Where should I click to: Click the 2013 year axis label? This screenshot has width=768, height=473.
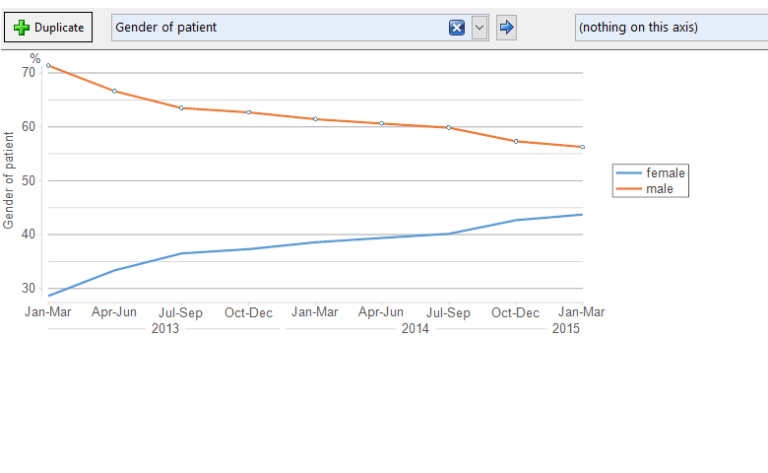pos(165,328)
